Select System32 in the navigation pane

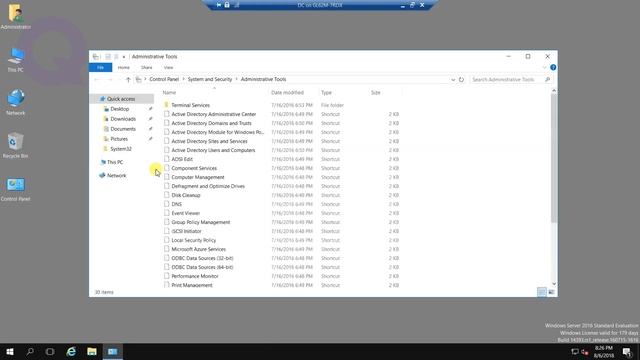[121, 149]
